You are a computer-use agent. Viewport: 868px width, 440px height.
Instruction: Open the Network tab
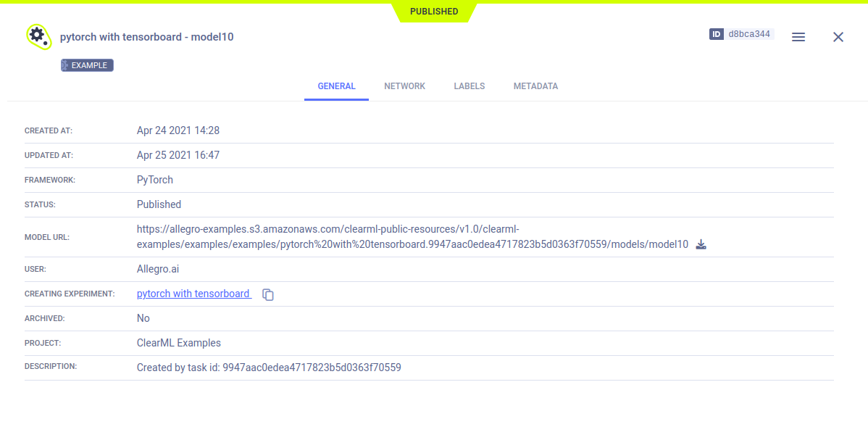pyautogui.click(x=404, y=86)
